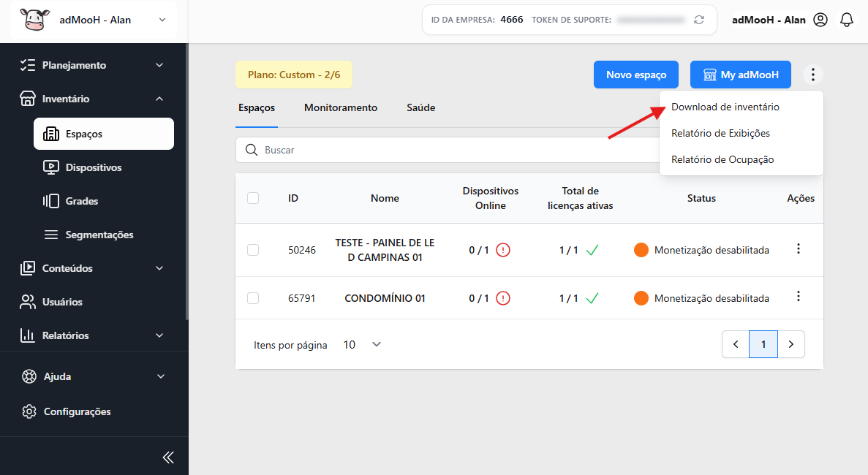Viewport: 868px width, 475px height.
Task: Open the three-dot menu beside My adMooH
Action: [x=812, y=75]
